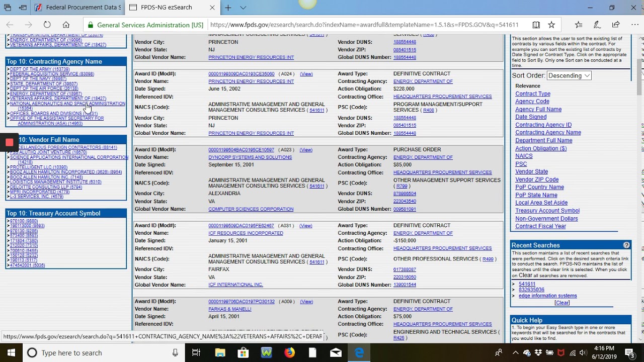Open Microsoft Store from taskbar
Screen dimensions: 644x362
point(243,353)
